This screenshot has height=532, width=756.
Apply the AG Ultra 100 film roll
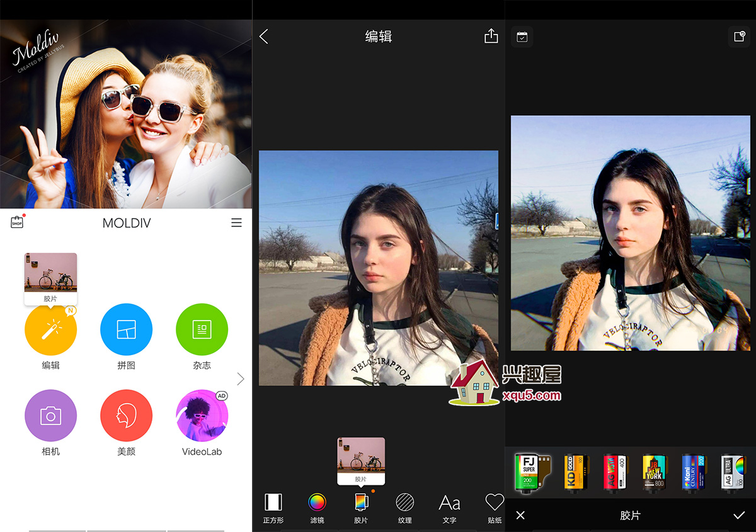pos(733,472)
